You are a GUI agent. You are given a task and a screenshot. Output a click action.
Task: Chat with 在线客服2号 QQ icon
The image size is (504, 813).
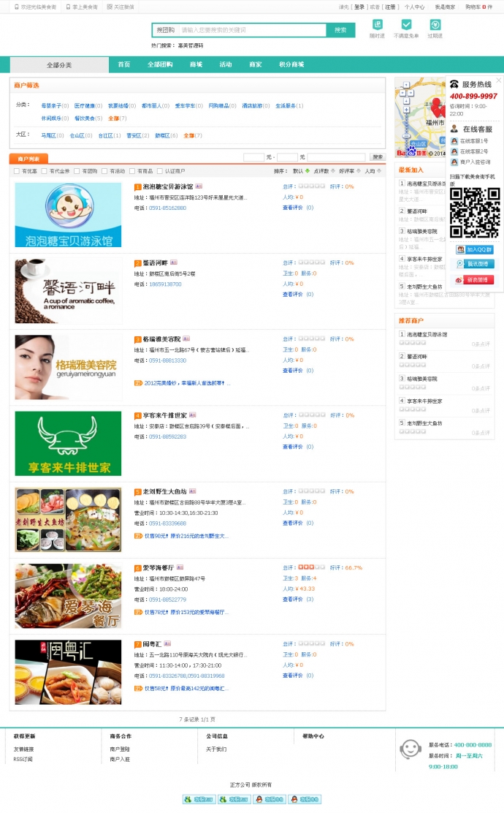click(454, 151)
